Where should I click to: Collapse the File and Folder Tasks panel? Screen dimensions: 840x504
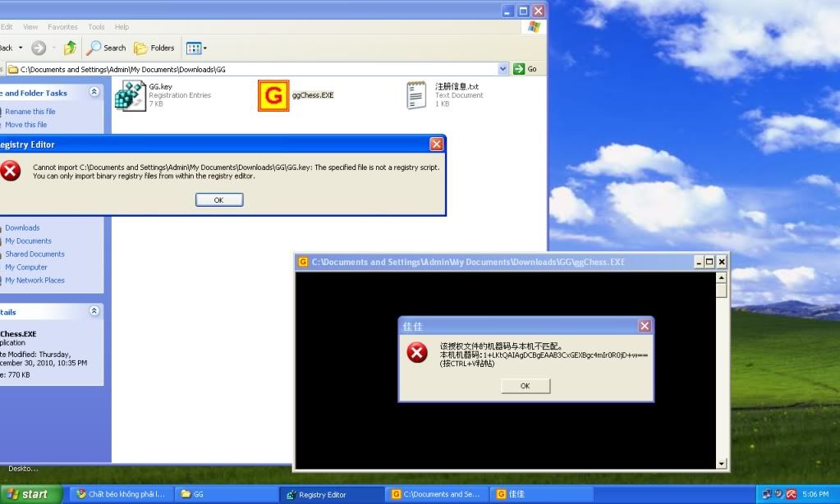pyautogui.click(x=94, y=92)
